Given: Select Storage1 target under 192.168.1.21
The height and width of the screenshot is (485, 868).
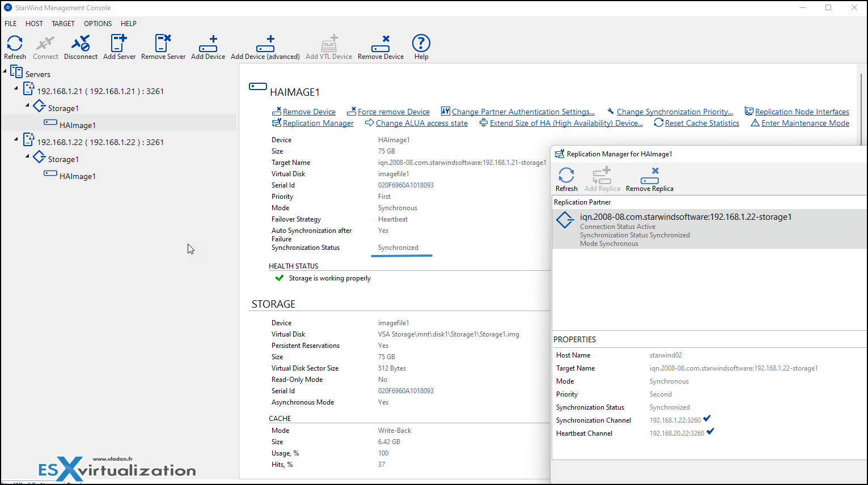Looking at the screenshot, I should click(x=63, y=108).
